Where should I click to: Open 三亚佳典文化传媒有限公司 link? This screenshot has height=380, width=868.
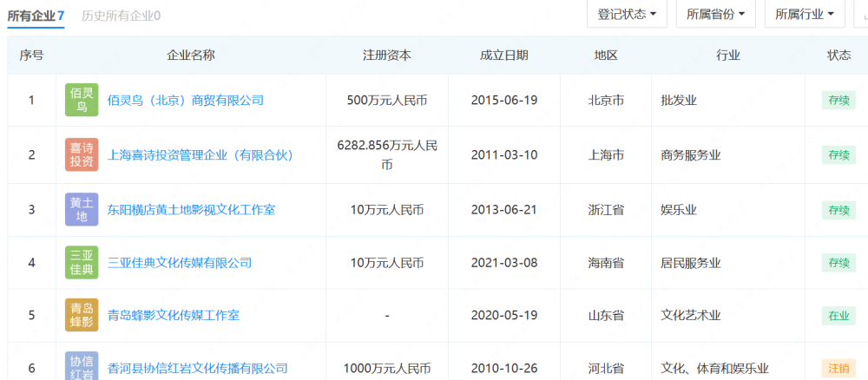click(180, 263)
